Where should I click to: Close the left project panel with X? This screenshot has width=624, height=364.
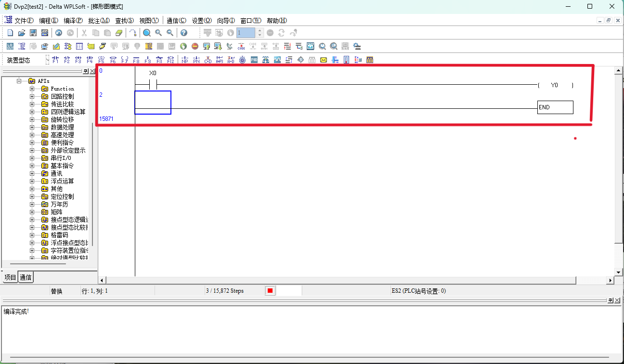[92, 71]
